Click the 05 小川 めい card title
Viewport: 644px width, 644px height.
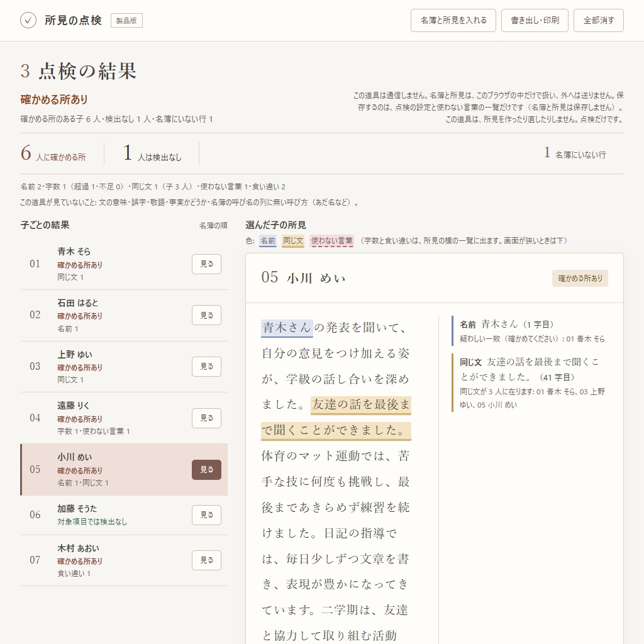pyautogui.click(x=303, y=278)
